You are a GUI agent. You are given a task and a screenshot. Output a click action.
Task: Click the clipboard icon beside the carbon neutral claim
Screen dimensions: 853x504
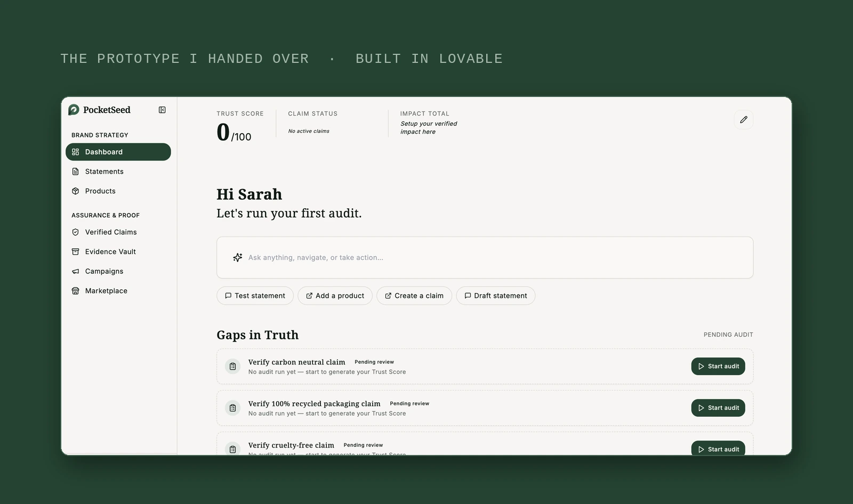pos(232,367)
